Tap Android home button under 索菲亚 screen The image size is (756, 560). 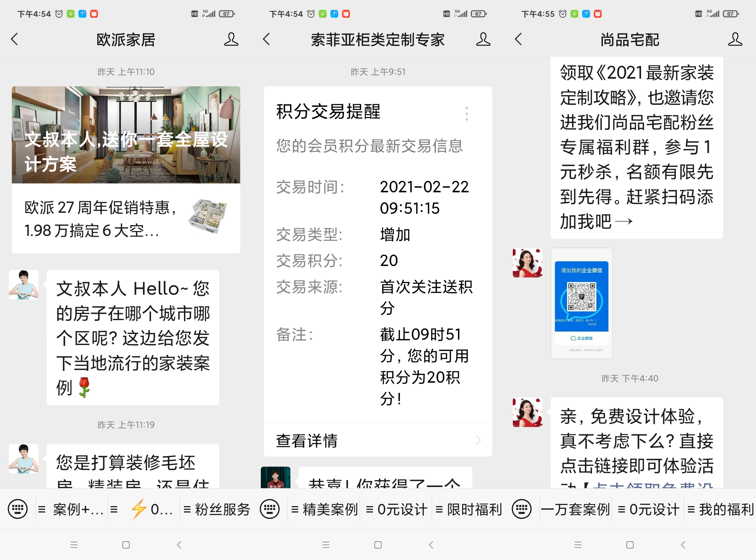[x=378, y=545]
